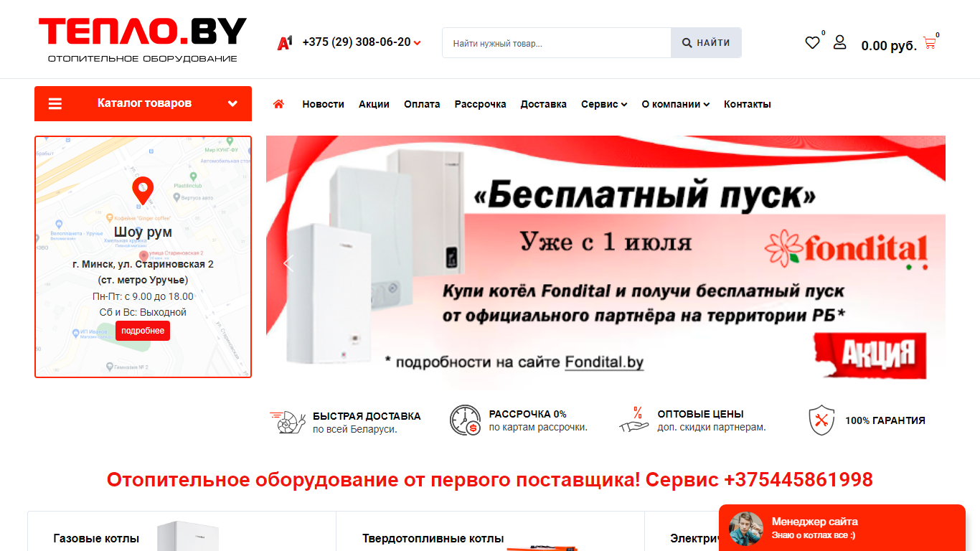Click the user account icon

pyautogui.click(x=839, y=42)
